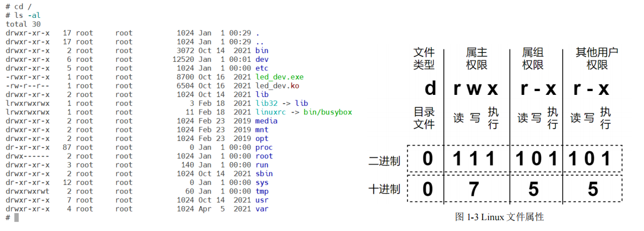Click the 'run' directory name

click(x=261, y=165)
